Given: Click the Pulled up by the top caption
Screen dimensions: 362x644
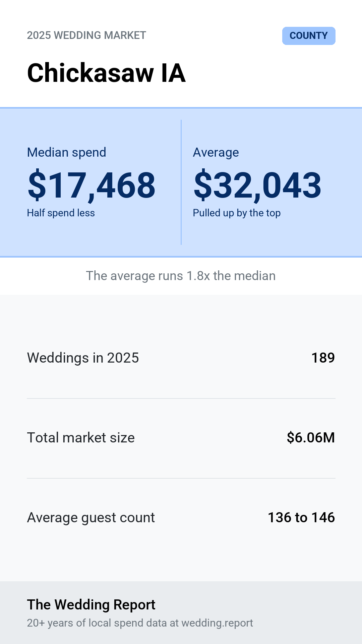Looking at the screenshot, I should [237, 213].
